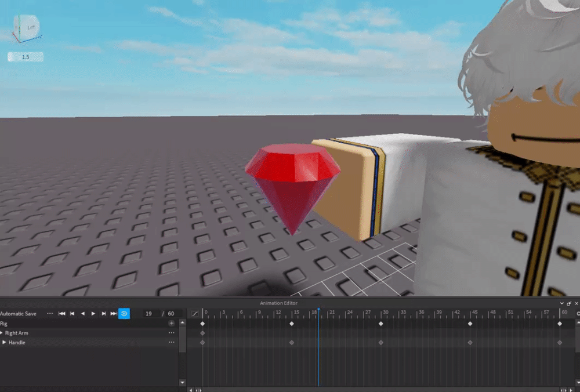Expand the Right Arm track
This screenshot has width=580, height=392.
(x=2, y=333)
